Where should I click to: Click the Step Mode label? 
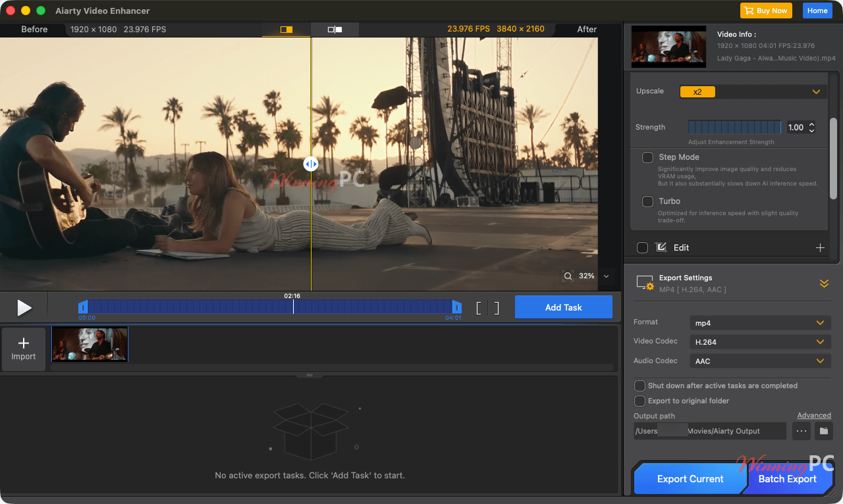679,157
